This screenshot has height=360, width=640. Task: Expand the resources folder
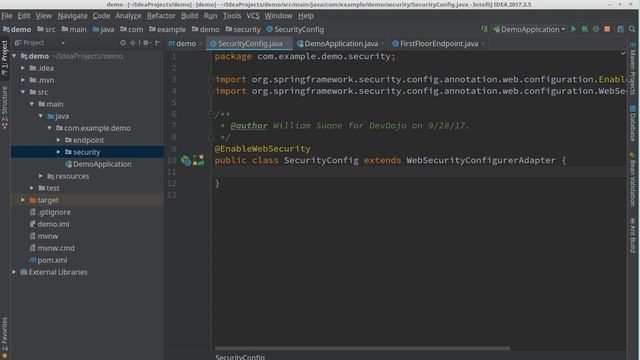41,176
